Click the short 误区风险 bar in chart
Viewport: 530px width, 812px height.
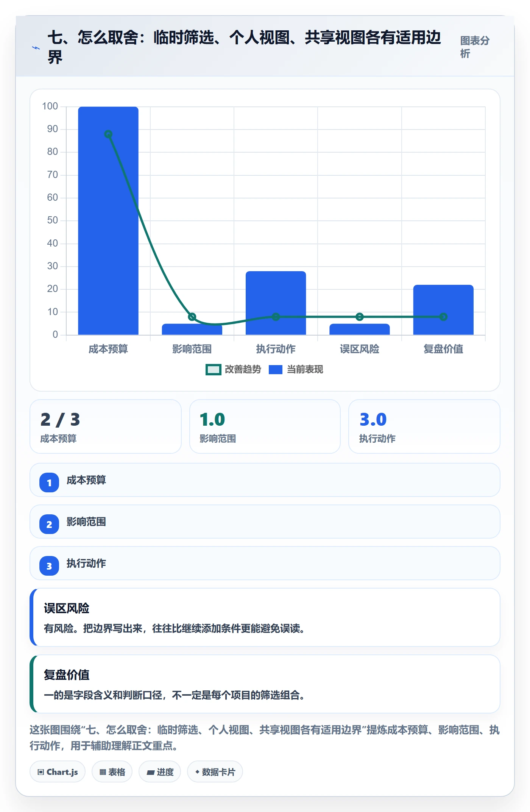(360, 329)
